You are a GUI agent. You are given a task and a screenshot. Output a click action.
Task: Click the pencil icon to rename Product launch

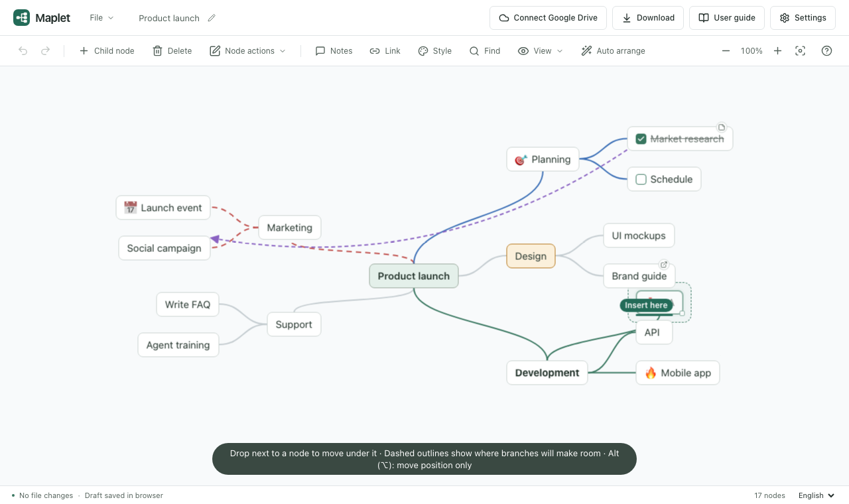pos(212,18)
